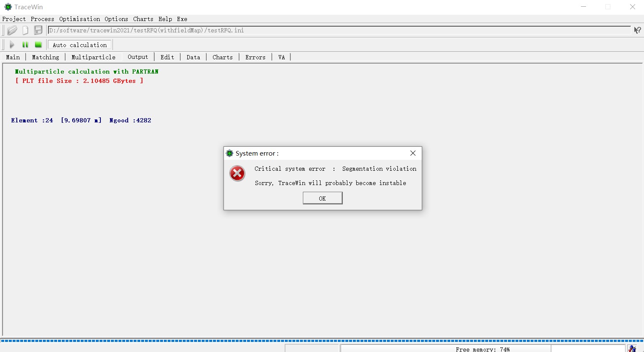This screenshot has height=352, width=644.
Task: Minimize the TraceWin main window
Action: 584,7
